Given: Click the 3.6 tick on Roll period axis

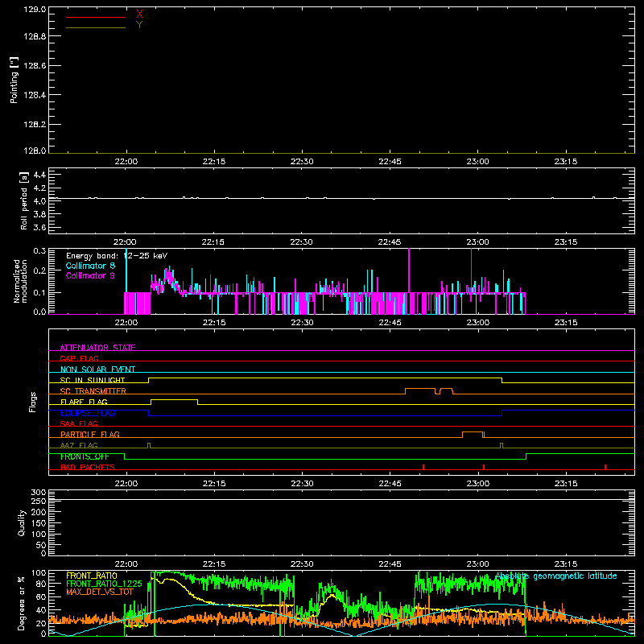Looking at the screenshot, I should [x=39, y=227].
